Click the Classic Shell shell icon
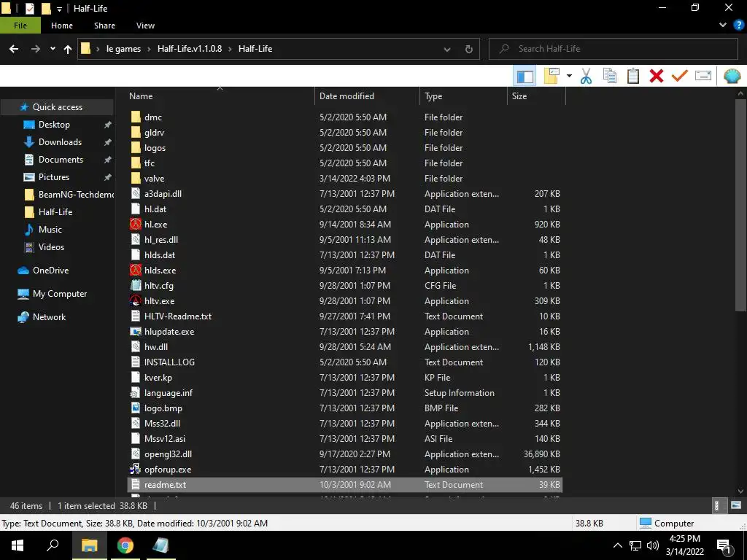Image resolution: width=747 pixels, height=560 pixels. click(x=732, y=76)
